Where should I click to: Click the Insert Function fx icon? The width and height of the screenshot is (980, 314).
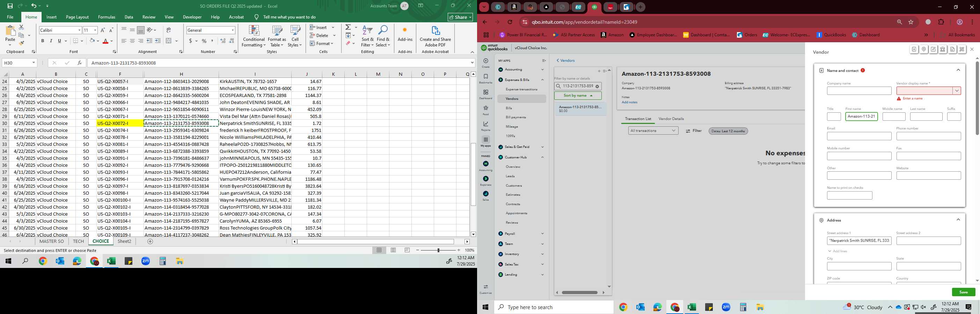click(x=79, y=63)
